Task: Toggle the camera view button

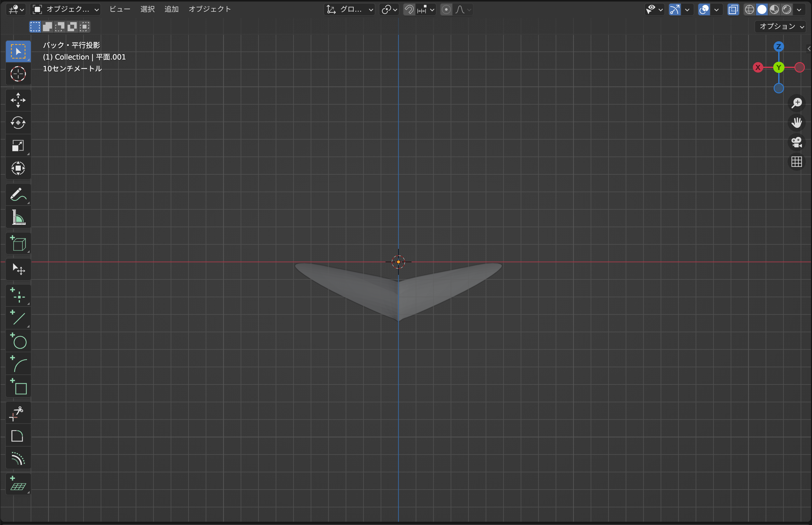Action: [x=797, y=142]
